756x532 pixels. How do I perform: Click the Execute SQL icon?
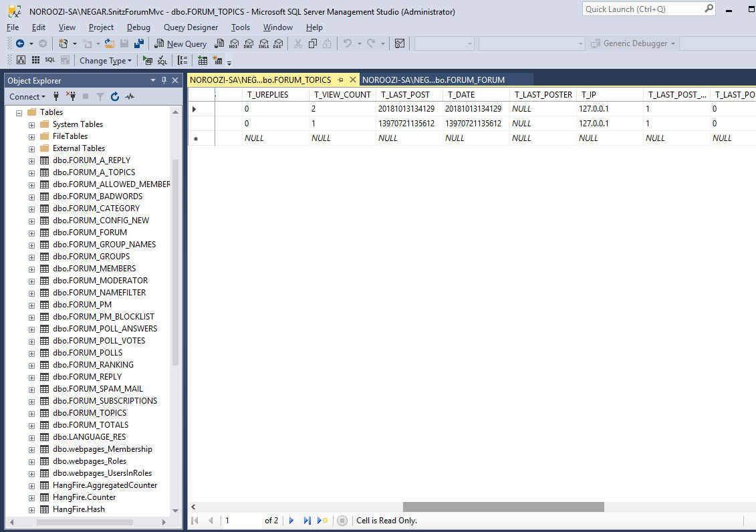click(148, 60)
